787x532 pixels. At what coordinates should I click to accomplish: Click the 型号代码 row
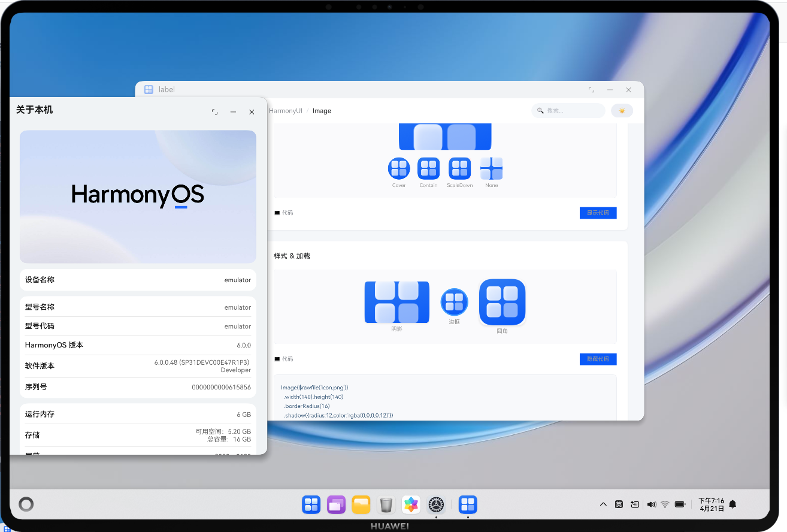click(138, 326)
